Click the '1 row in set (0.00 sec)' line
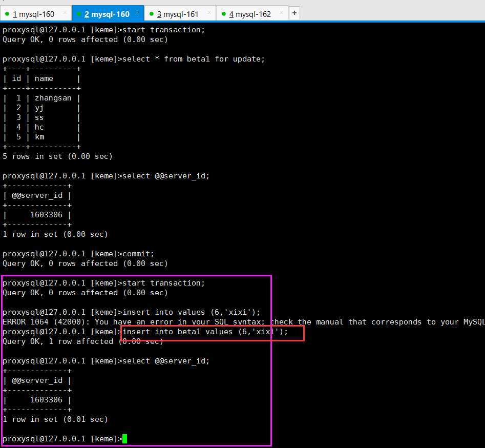The image size is (485, 448). [x=55, y=234]
